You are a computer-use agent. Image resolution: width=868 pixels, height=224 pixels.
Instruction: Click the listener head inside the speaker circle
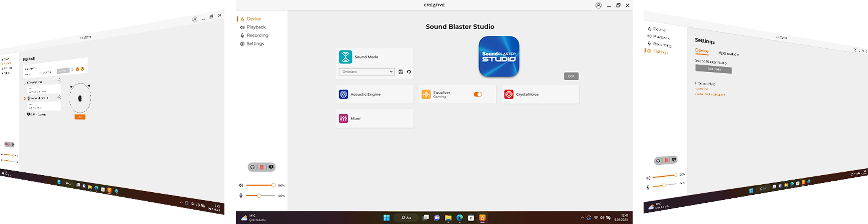coord(80,98)
